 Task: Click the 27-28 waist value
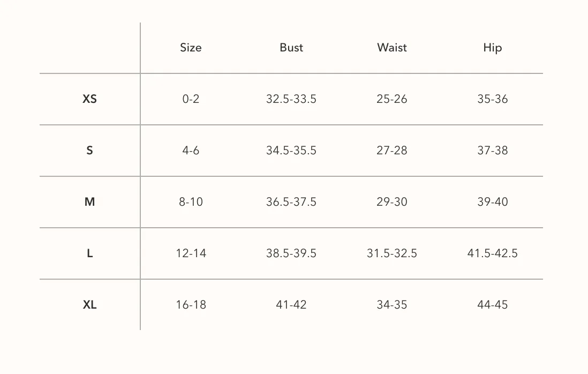coord(392,151)
